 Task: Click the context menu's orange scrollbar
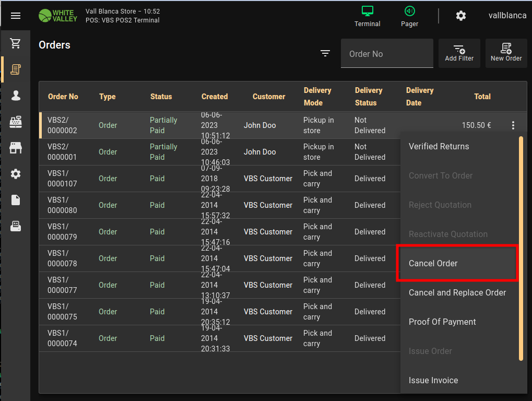(x=521, y=248)
